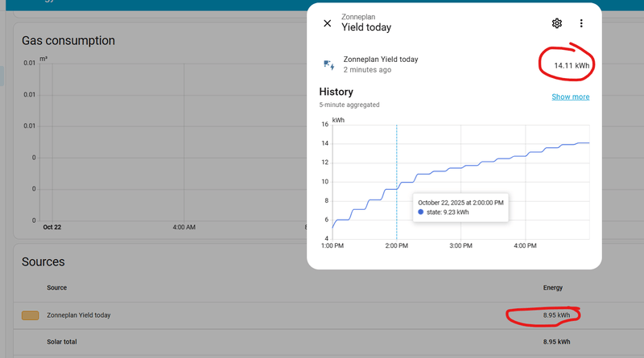Click the orange Zonneplan source color swatch

pyautogui.click(x=30, y=315)
